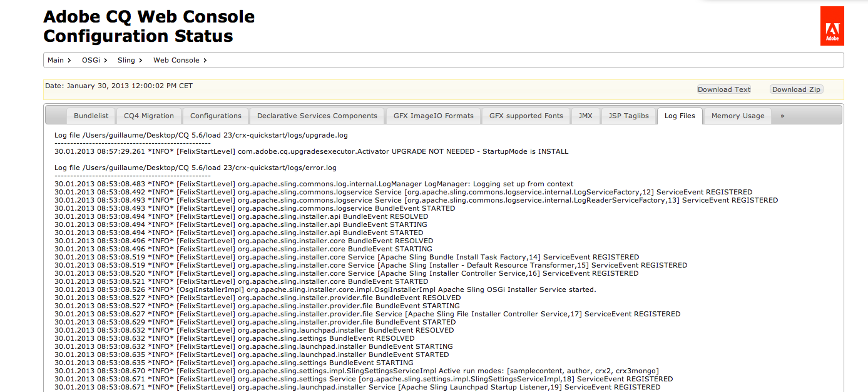Click the installer.api BundleEvent STARTED line

239,233
